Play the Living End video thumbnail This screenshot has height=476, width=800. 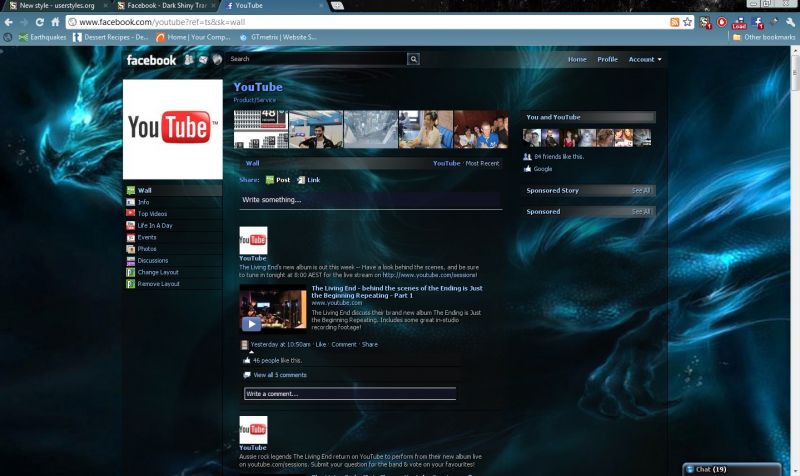coord(273,309)
